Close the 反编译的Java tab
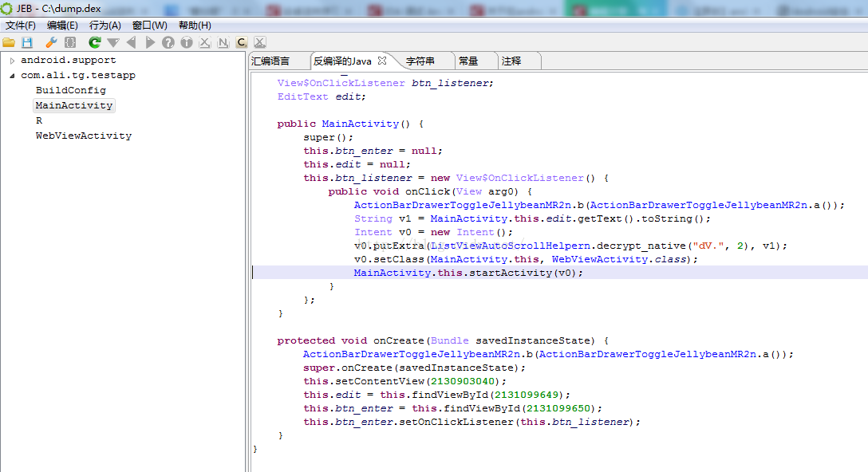 point(382,61)
